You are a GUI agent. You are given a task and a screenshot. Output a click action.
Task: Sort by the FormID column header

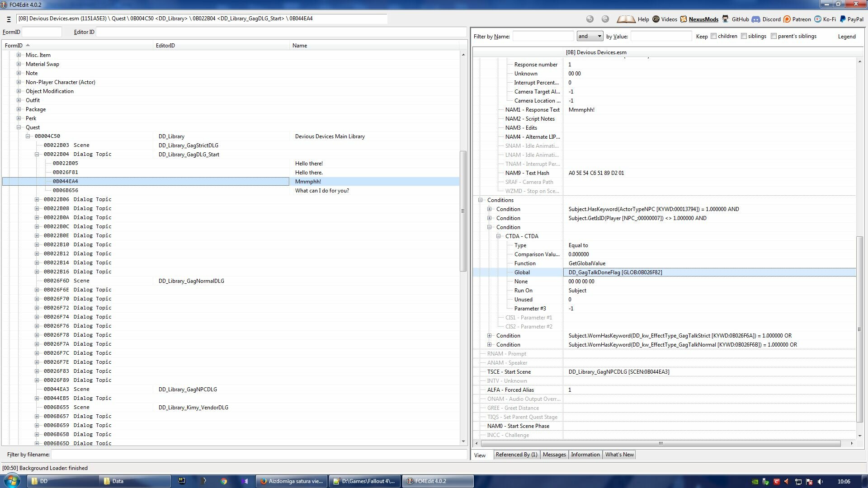(x=78, y=46)
